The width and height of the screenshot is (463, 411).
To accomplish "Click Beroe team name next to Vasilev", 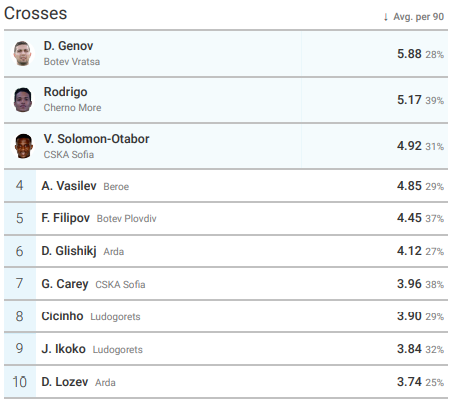I will click(x=116, y=187).
